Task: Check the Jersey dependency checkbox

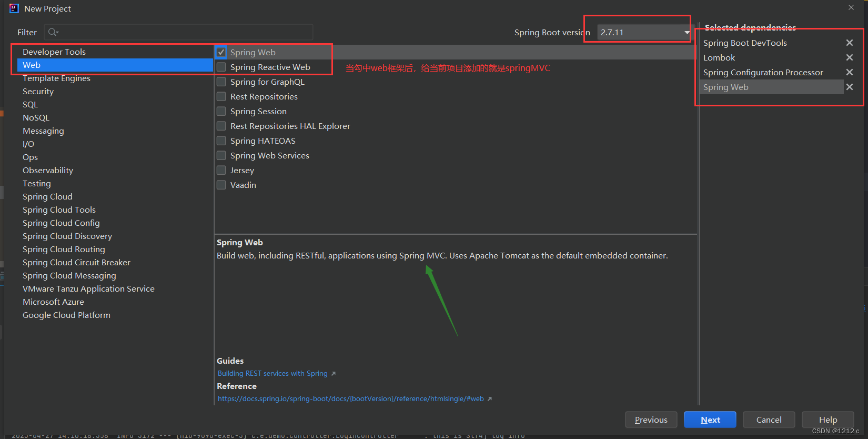Action: tap(221, 170)
